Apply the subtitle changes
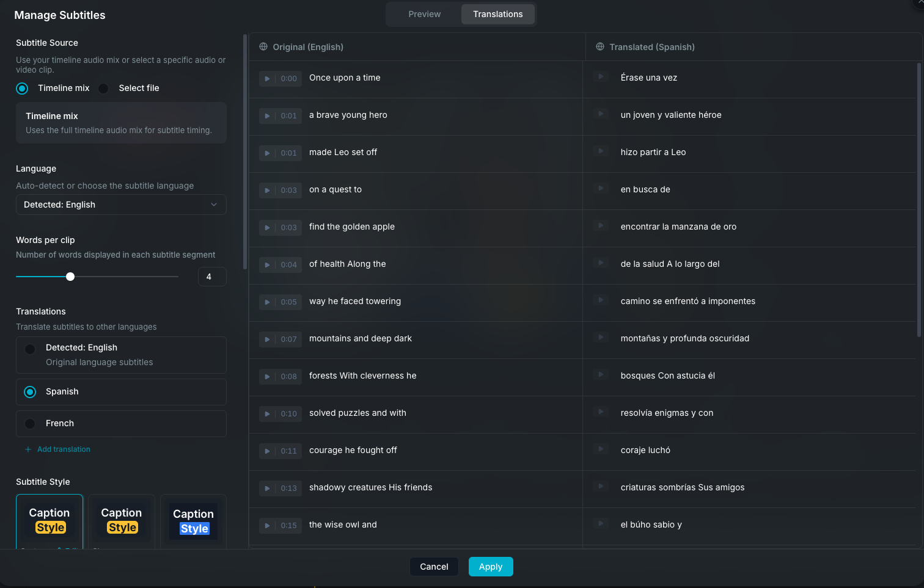 click(x=491, y=567)
